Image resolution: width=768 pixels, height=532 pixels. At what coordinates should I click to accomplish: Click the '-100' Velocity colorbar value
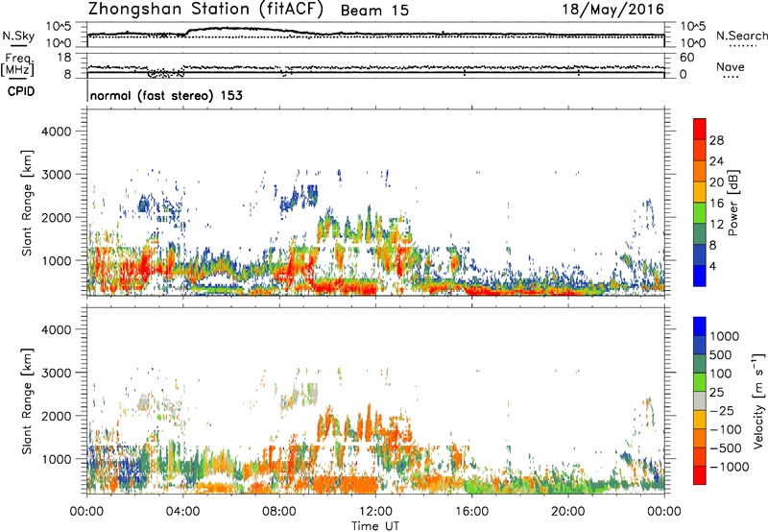click(726, 429)
